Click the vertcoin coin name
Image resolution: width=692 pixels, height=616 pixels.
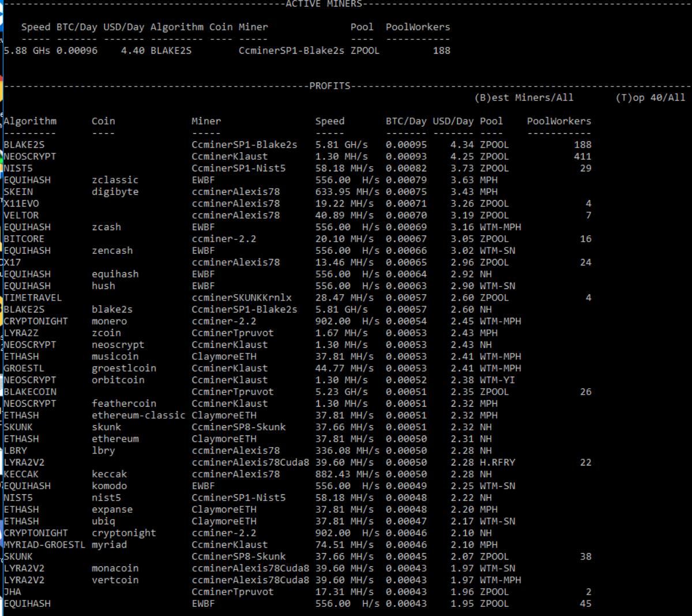point(115,580)
